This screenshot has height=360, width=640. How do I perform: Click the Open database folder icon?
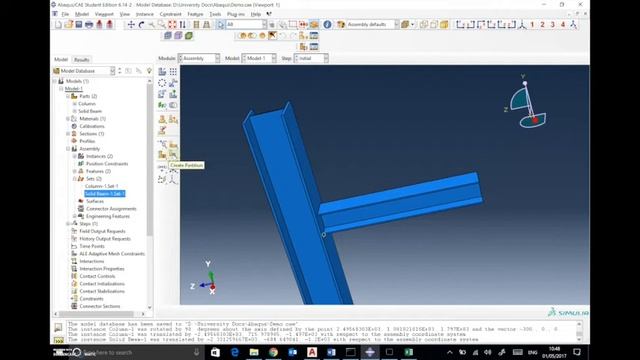point(69,25)
